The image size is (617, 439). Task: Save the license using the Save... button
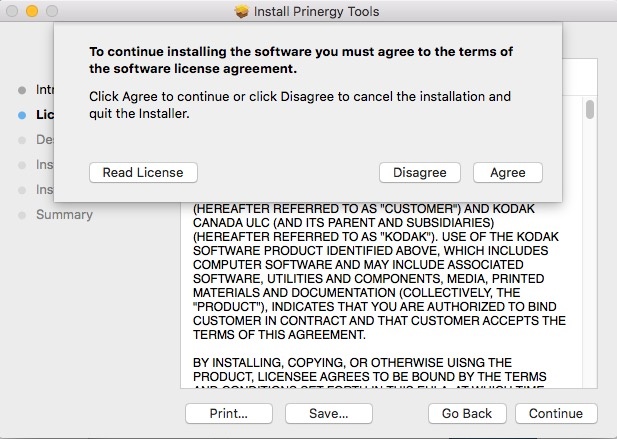point(328,413)
